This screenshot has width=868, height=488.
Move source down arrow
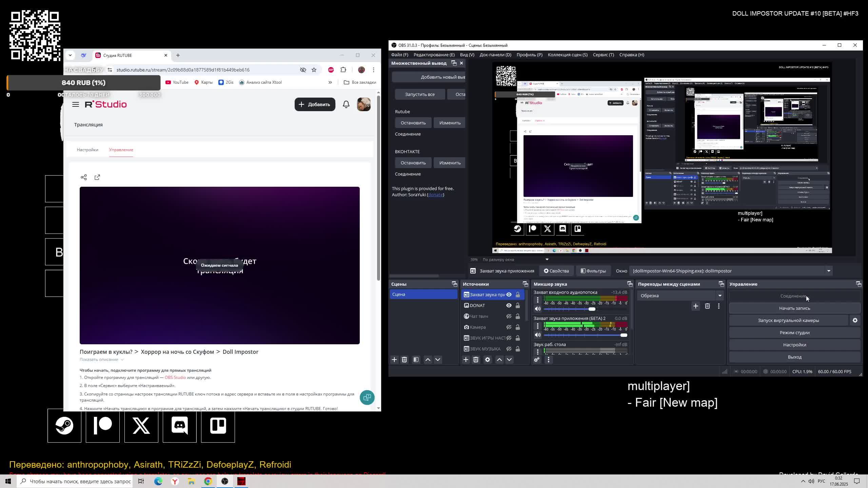[509, 360]
